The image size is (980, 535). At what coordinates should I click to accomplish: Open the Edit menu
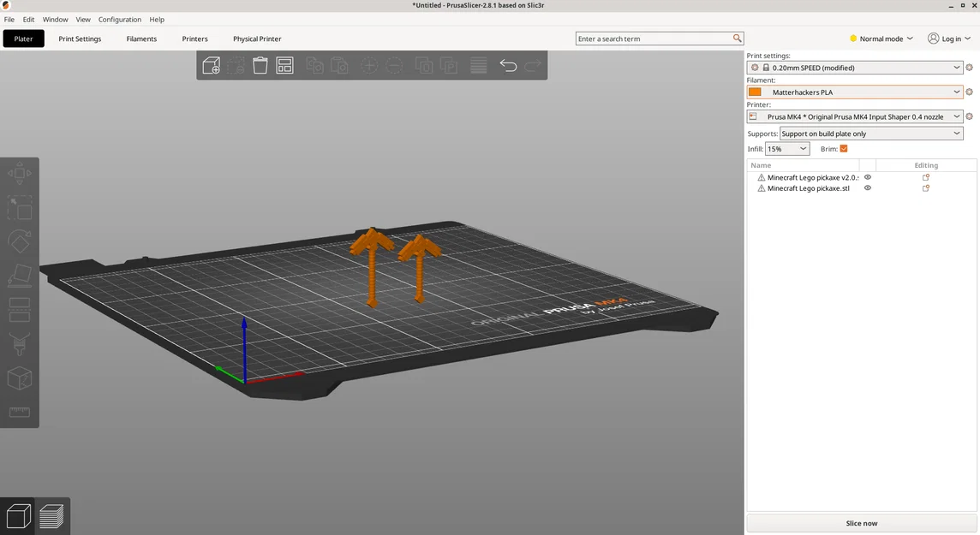(29, 20)
